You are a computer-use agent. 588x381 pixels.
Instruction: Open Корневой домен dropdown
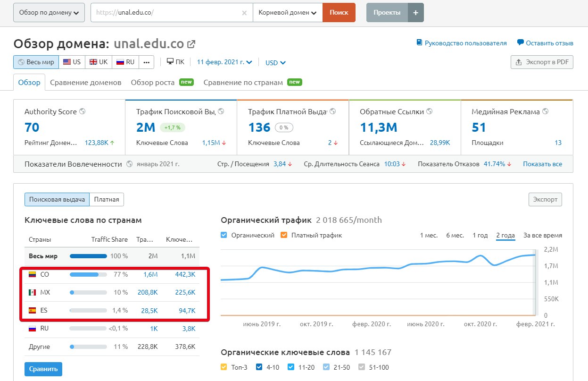[288, 13]
